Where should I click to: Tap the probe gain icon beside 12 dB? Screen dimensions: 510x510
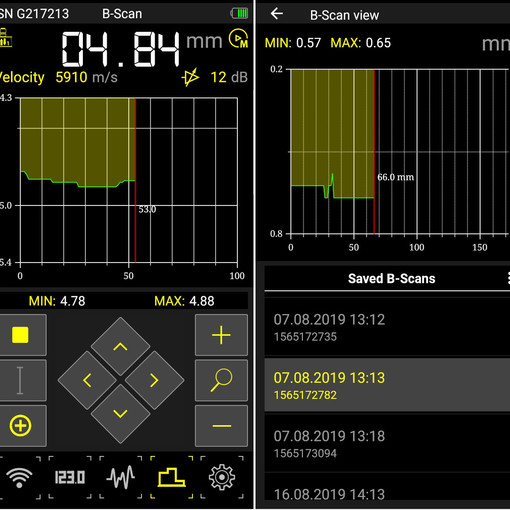(x=190, y=77)
